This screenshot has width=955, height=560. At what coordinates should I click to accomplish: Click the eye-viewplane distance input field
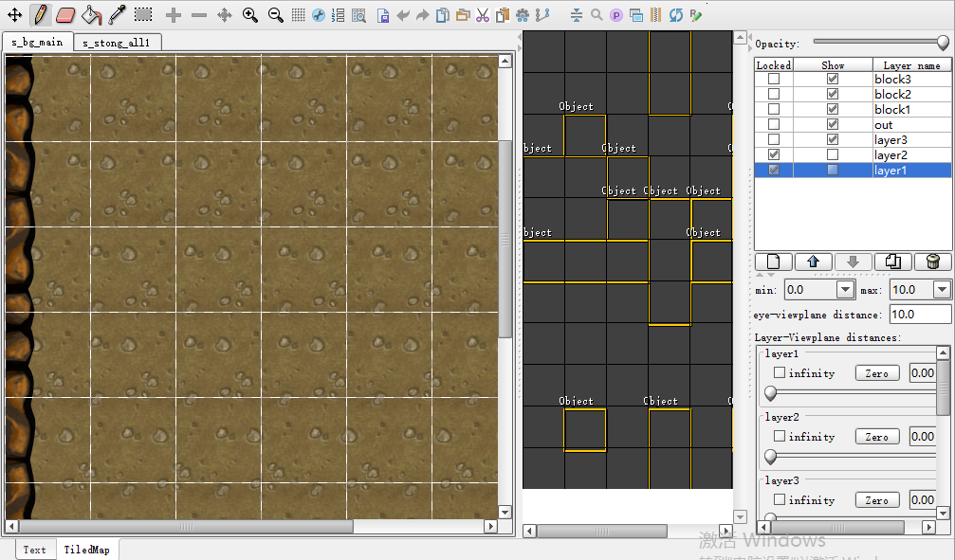[x=920, y=314]
